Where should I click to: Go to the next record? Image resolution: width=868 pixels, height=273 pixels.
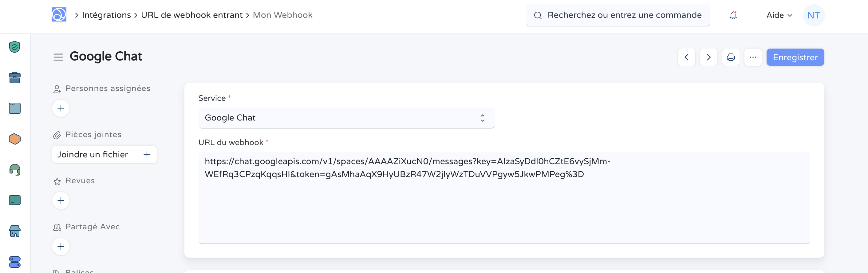click(708, 57)
